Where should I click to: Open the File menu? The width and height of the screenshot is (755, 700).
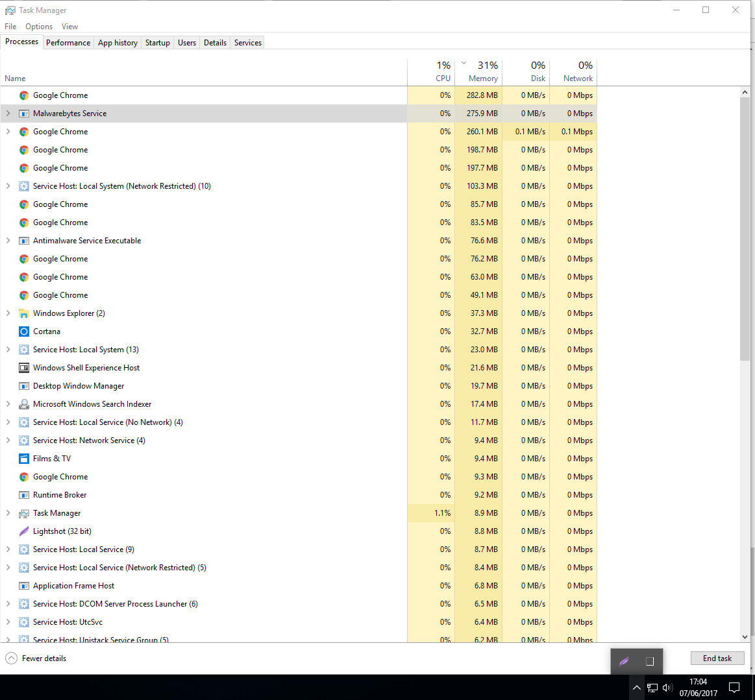[x=10, y=27]
